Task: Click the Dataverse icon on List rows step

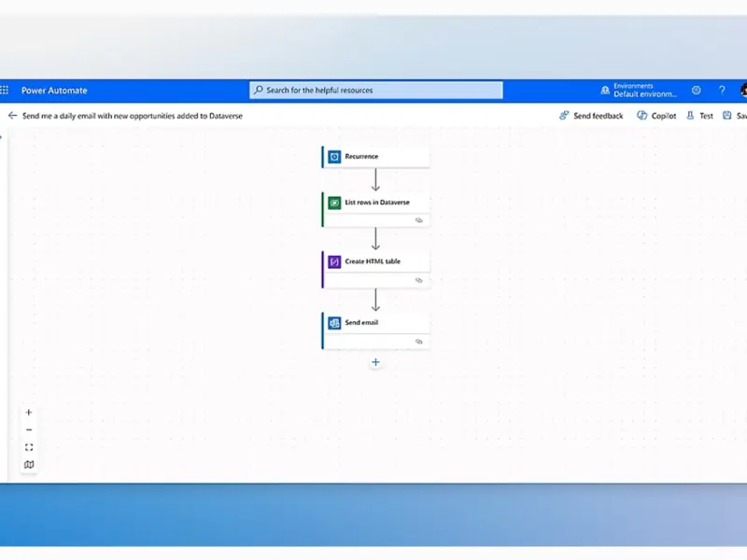Action: point(334,203)
